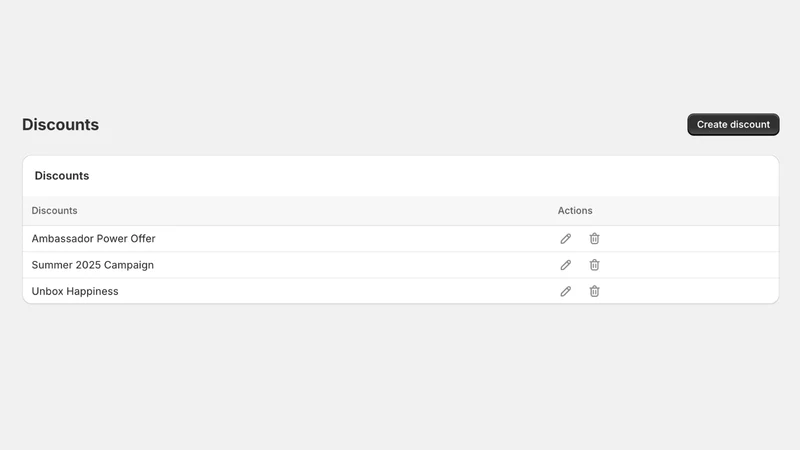Click the Create discount button

pos(733,124)
